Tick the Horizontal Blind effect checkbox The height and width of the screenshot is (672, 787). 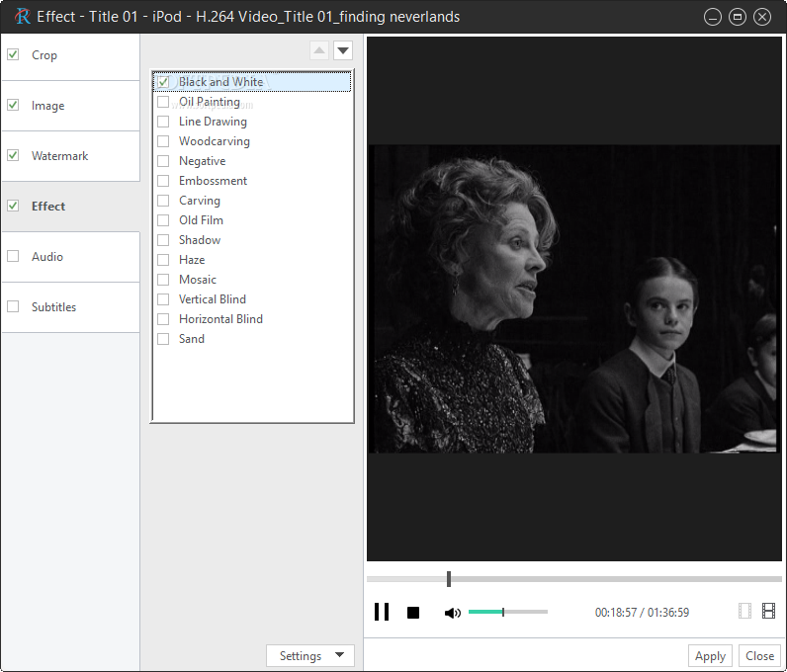tap(163, 319)
